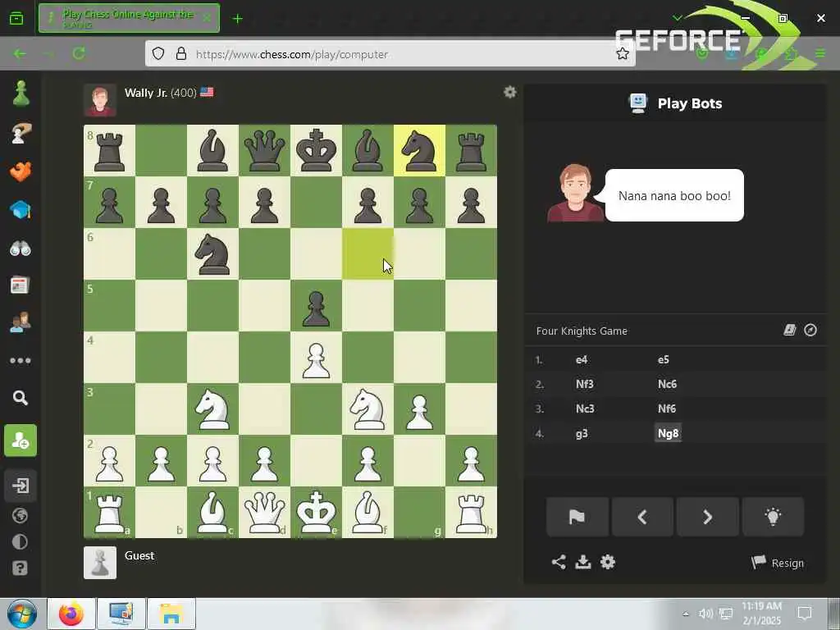
Task: Select the Play Chess Online tab
Action: point(129,18)
